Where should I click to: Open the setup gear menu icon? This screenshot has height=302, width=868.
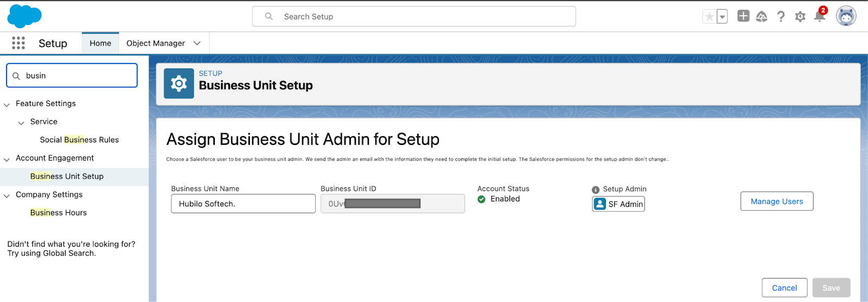[x=800, y=17]
